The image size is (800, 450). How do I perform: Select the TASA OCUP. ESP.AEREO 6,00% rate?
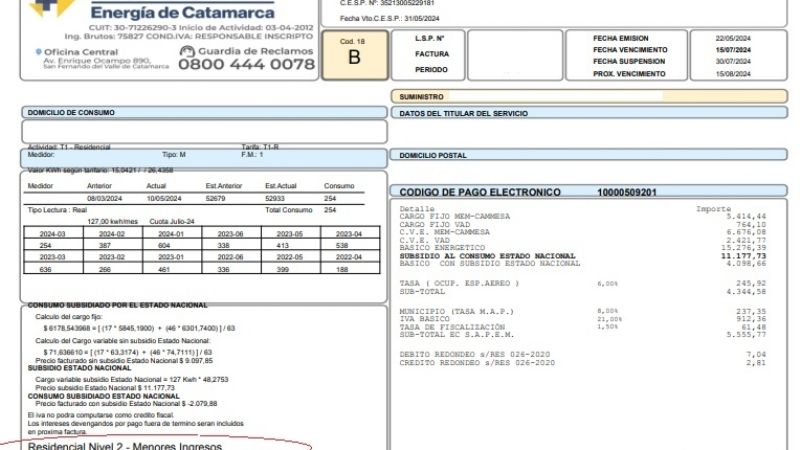click(x=607, y=284)
